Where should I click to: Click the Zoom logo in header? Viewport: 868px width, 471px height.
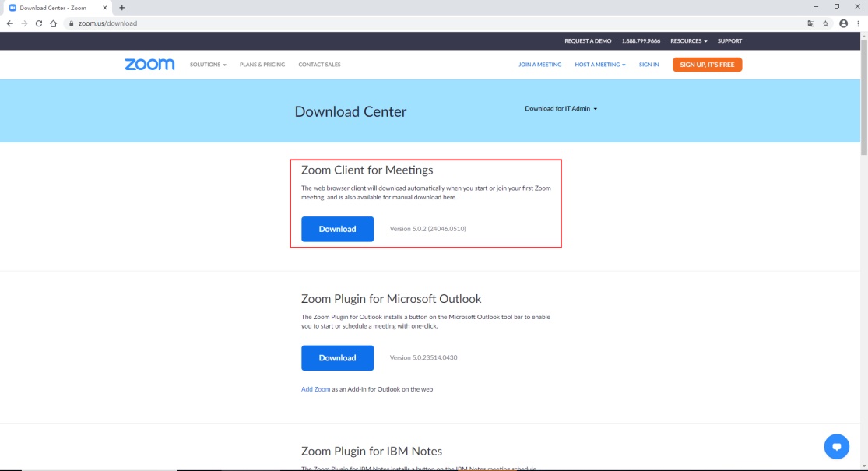pos(149,65)
